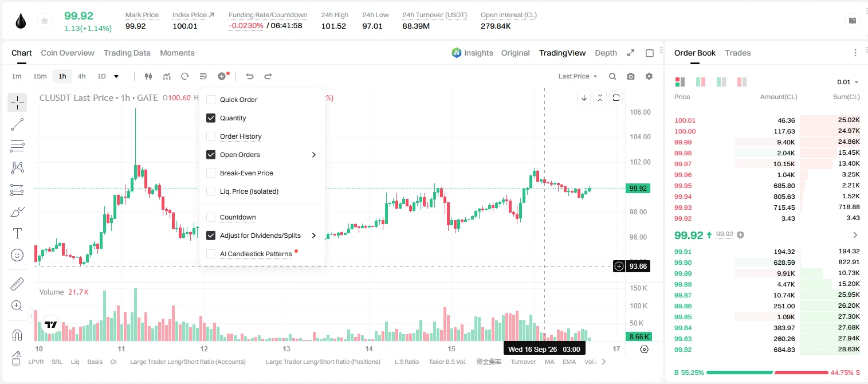Select the Text annotation tool
Image resolution: width=868 pixels, height=384 pixels.
17,233
